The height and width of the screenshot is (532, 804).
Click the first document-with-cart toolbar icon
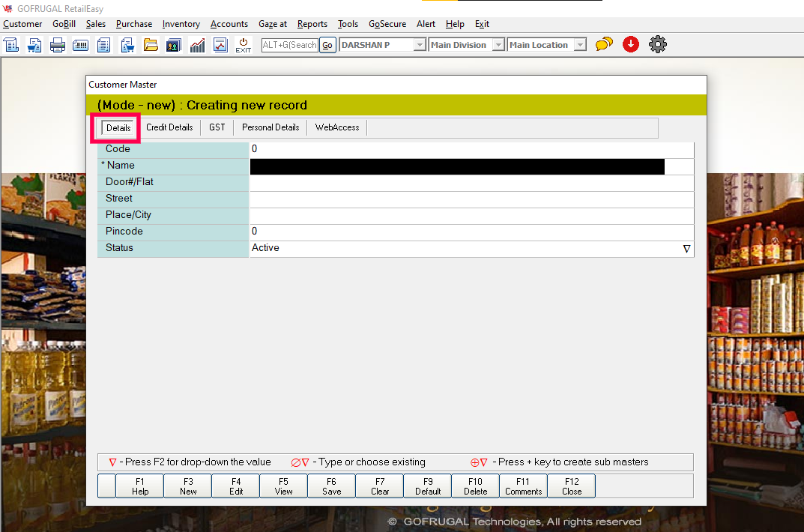(x=34, y=45)
